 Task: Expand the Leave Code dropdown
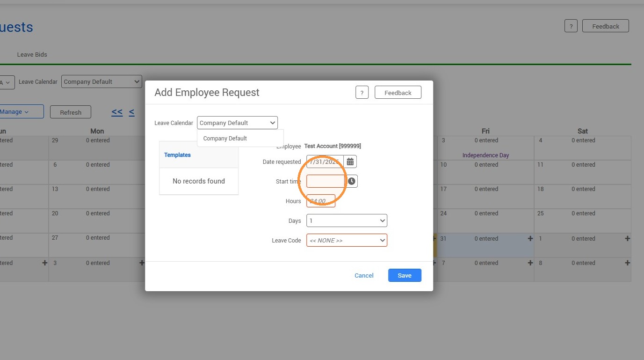(x=347, y=240)
